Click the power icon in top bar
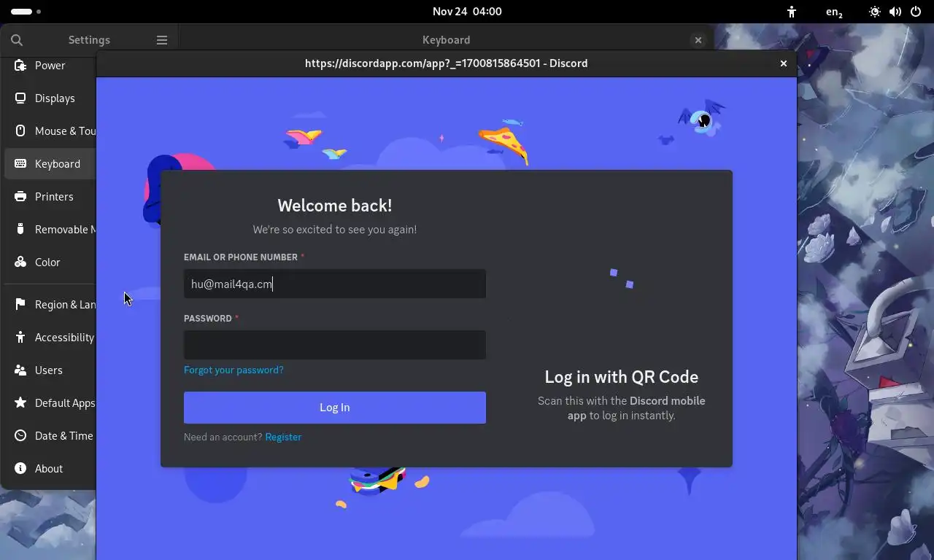934x560 pixels. pos(916,12)
